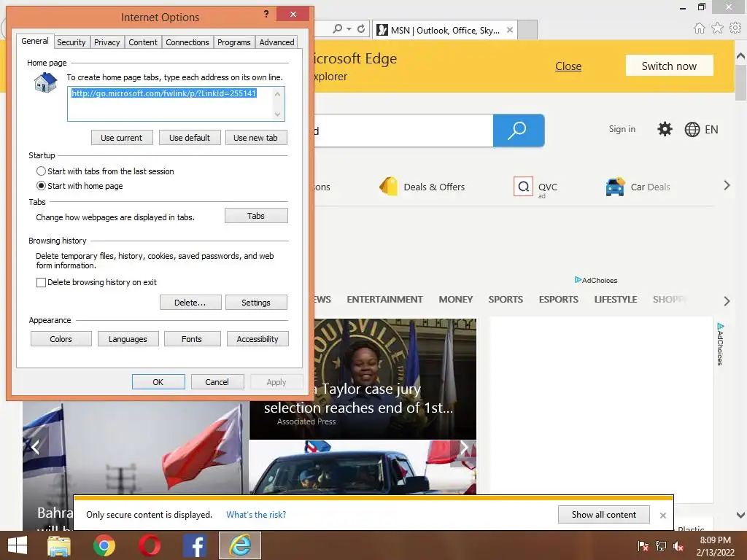Switch to the Security tab

coord(71,42)
